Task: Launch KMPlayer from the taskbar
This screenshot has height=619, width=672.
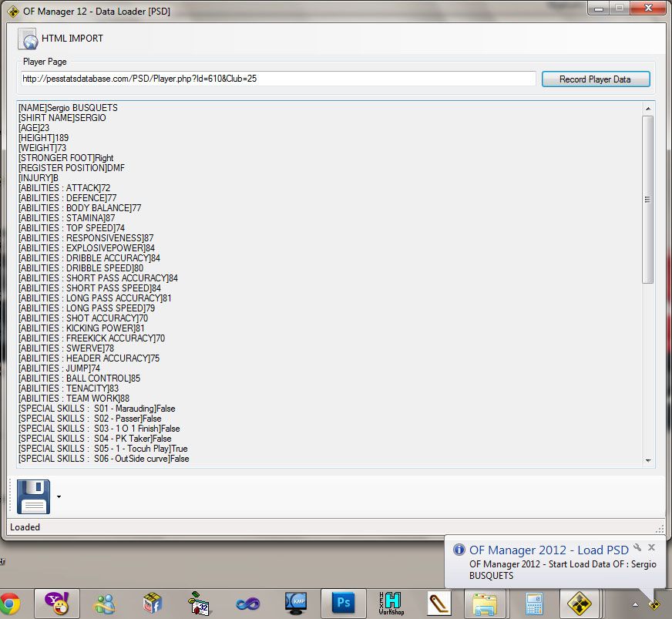Action: [x=296, y=602]
